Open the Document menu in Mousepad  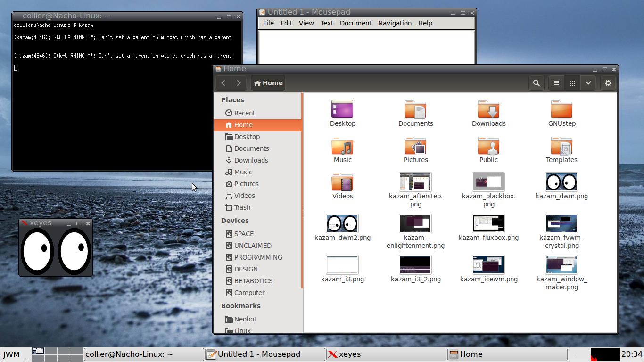355,23
